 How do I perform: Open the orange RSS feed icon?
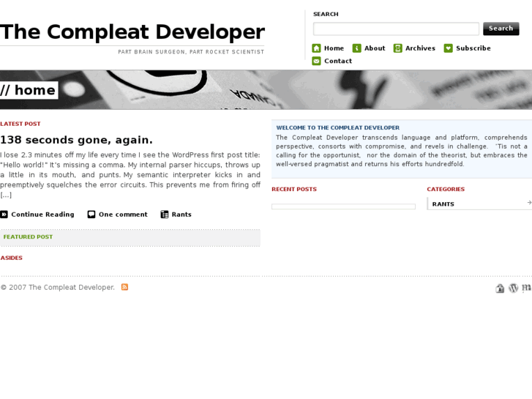[x=125, y=287]
